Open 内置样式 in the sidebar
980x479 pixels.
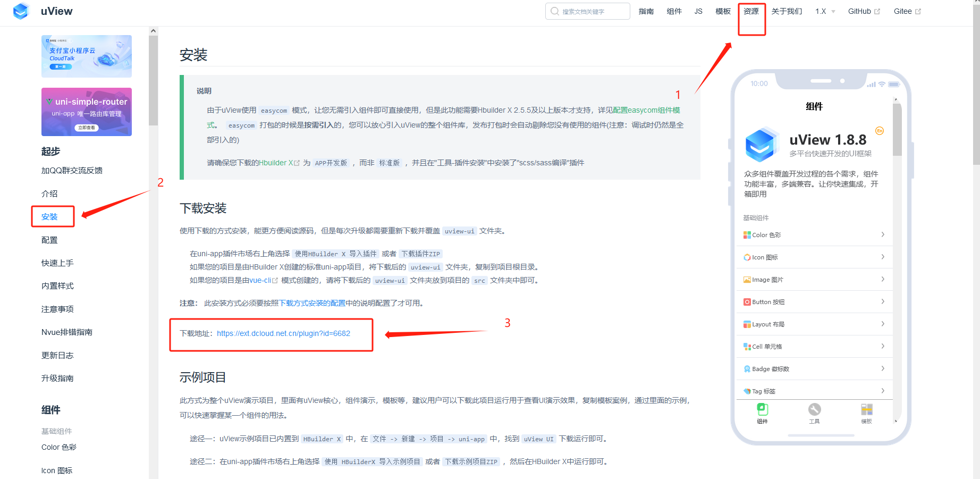point(57,286)
